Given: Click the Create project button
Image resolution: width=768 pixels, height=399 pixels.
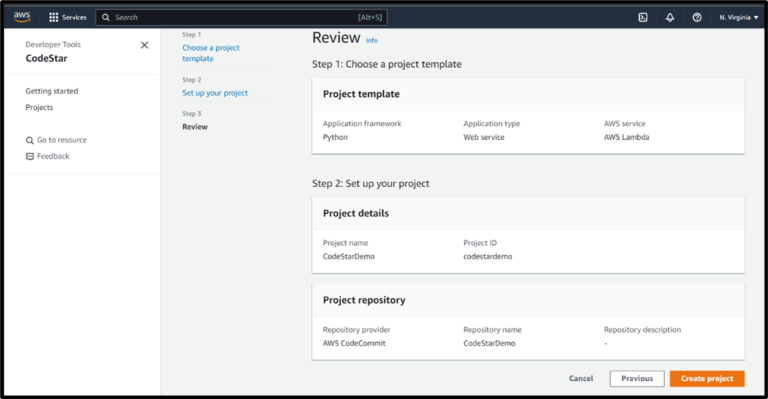Looking at the screenshot, I should pyautogui.click(x=707, y=378).
